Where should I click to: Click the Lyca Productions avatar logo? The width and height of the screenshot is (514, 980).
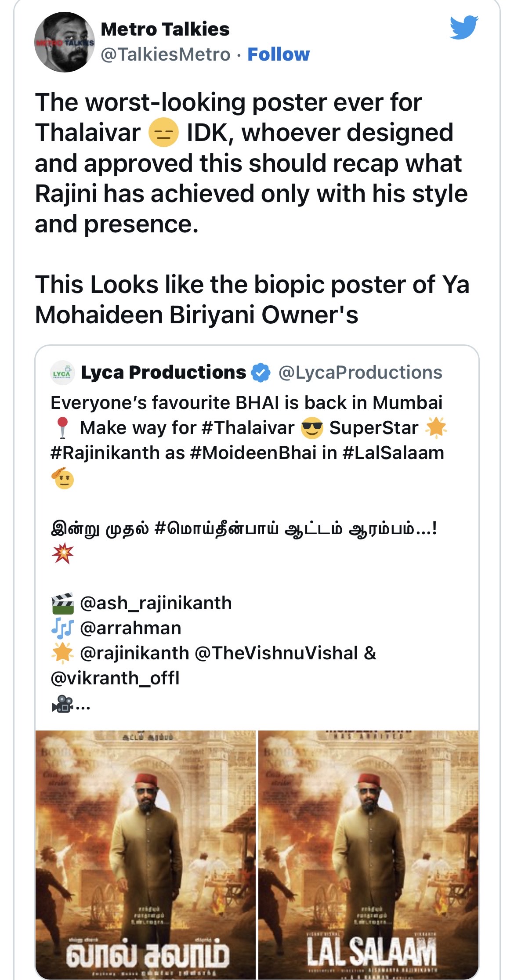pos(62,373)
